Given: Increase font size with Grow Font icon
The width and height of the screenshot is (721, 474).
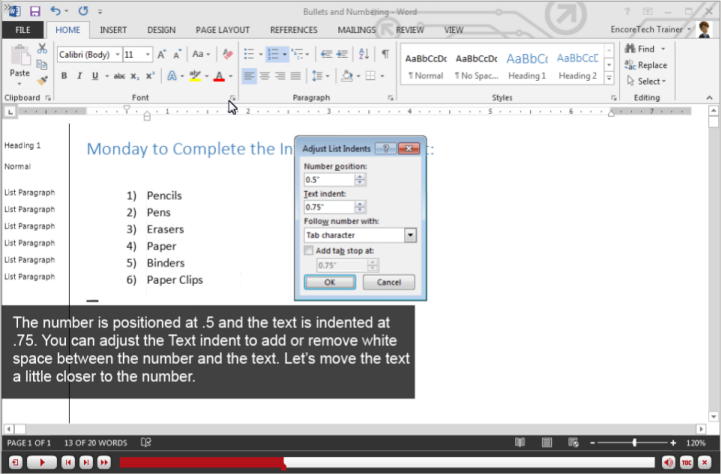Looking at the screenshot, I should pos(161,54).
